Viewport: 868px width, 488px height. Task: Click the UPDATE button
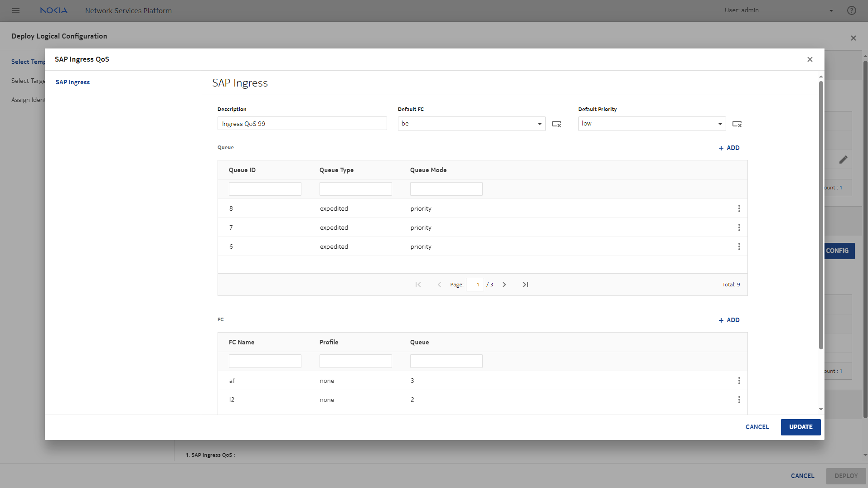pyautogui.click(x=800, y=427)
